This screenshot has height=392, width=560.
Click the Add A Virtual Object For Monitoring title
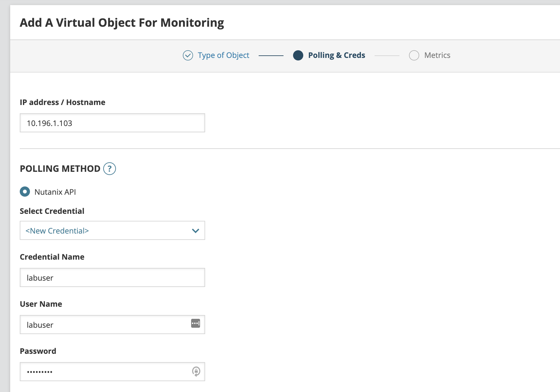click(122, 23)
